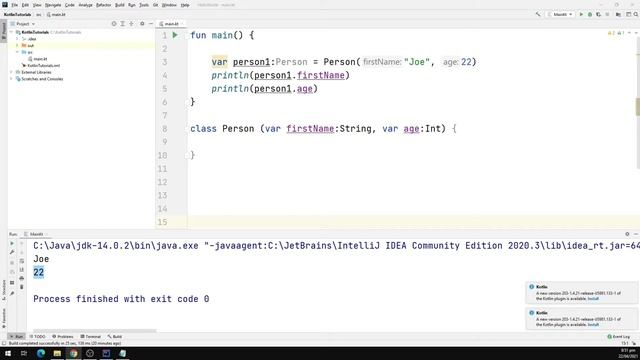Click the locate/select opened file target icon
Viewport: 640px width, 360px height.
114,24
